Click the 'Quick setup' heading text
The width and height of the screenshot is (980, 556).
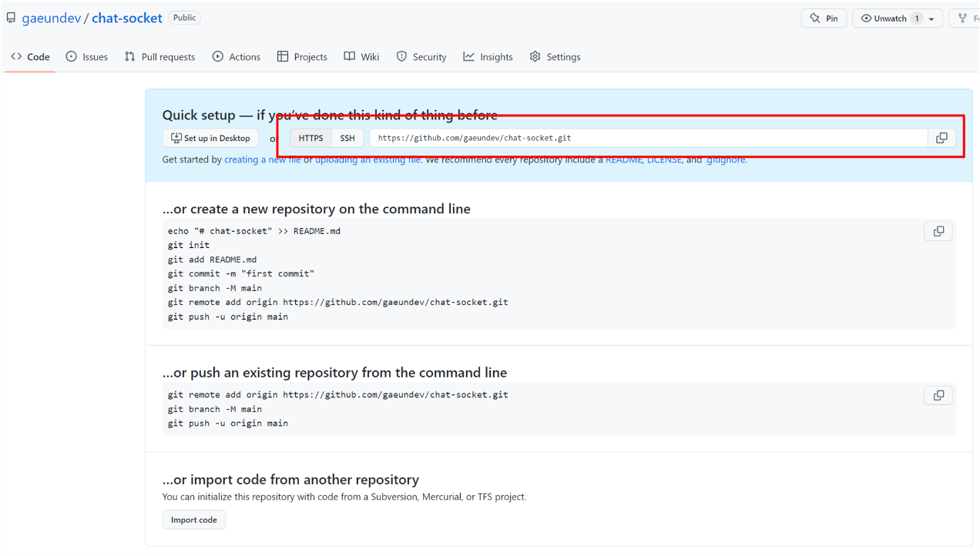click(330, 115)
